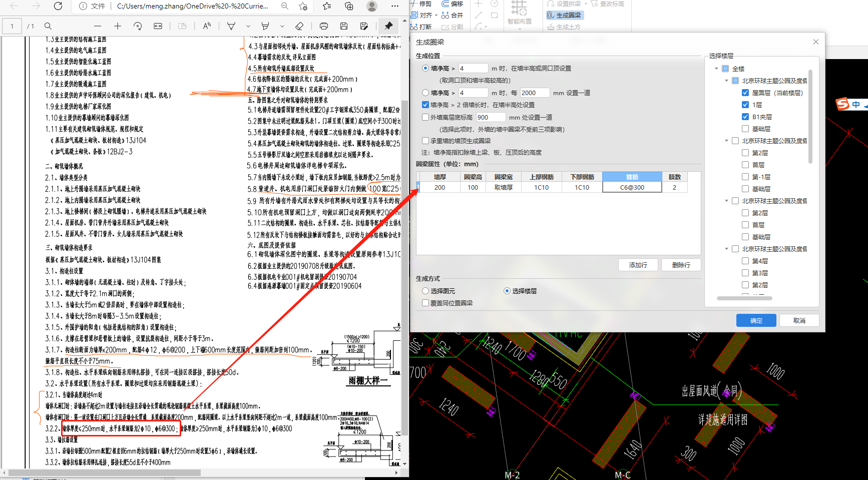Click the 添加行 button
This screenshot has width=868, height=480.
tap(638, 265)
